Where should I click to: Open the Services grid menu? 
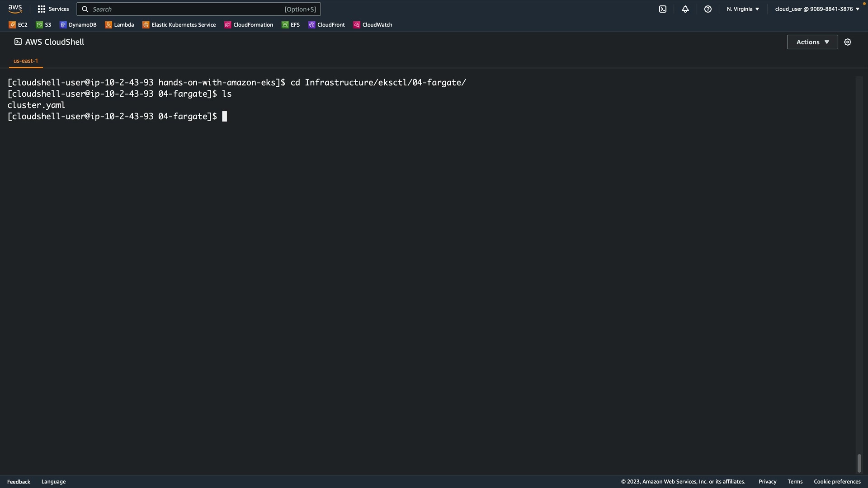click(x=53, y=9)
